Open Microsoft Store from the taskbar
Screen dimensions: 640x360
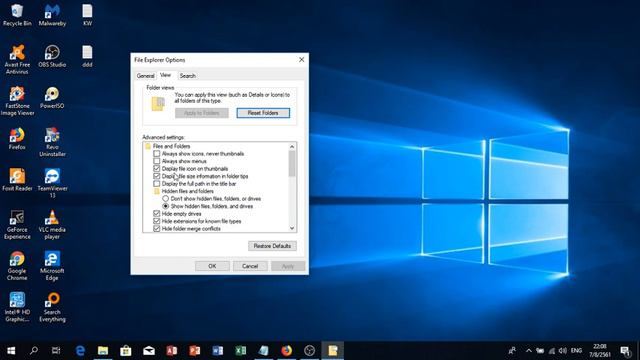[126, 351]
